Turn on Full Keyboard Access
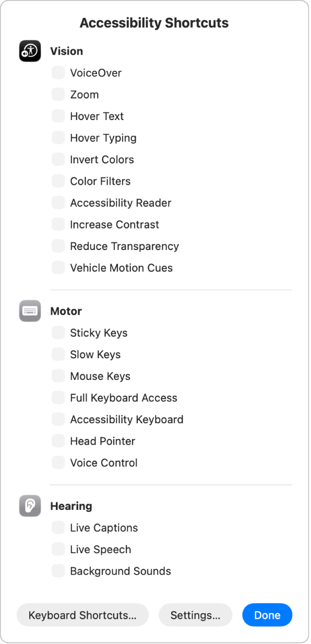 click(58, 398)
